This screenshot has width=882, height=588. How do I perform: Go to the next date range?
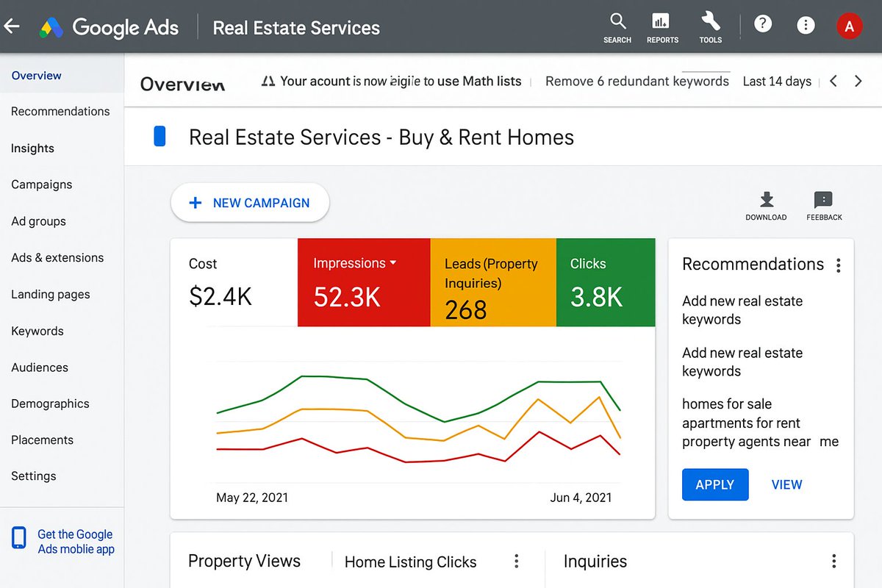858,81
